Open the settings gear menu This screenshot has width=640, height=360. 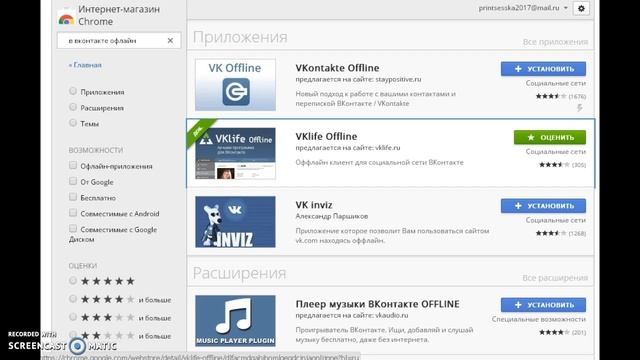[581, 8]
